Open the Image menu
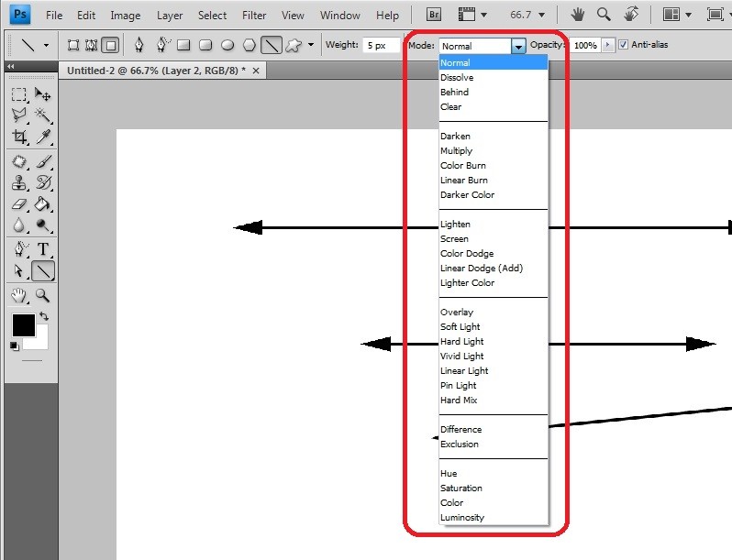The width and height of the screenshot is (732, 560). (x=125, y=16)
